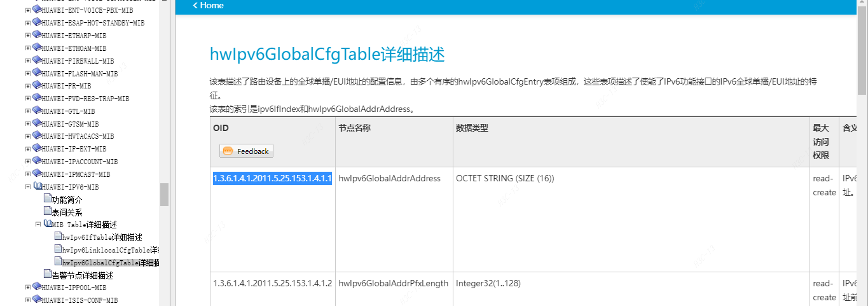The image size is (868, 306).
Task: Expand the HUAWEI-GTSM-MIB node
Action: 28,124
